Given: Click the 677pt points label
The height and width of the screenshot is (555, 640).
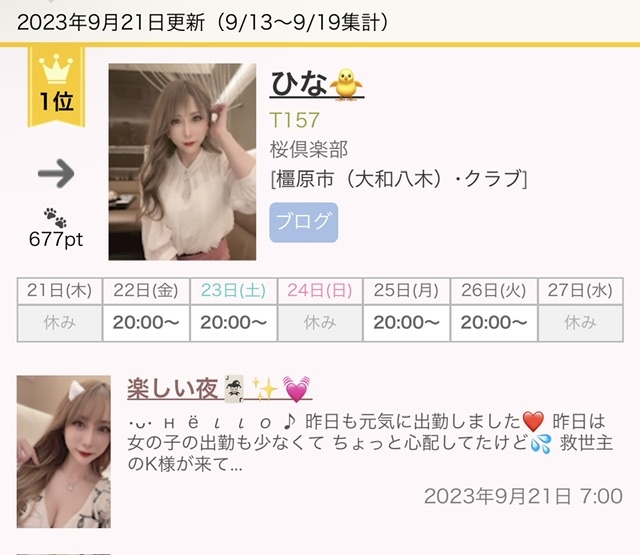Looking at the screenshot, I should pyautogui.click(x=56, y=239).
